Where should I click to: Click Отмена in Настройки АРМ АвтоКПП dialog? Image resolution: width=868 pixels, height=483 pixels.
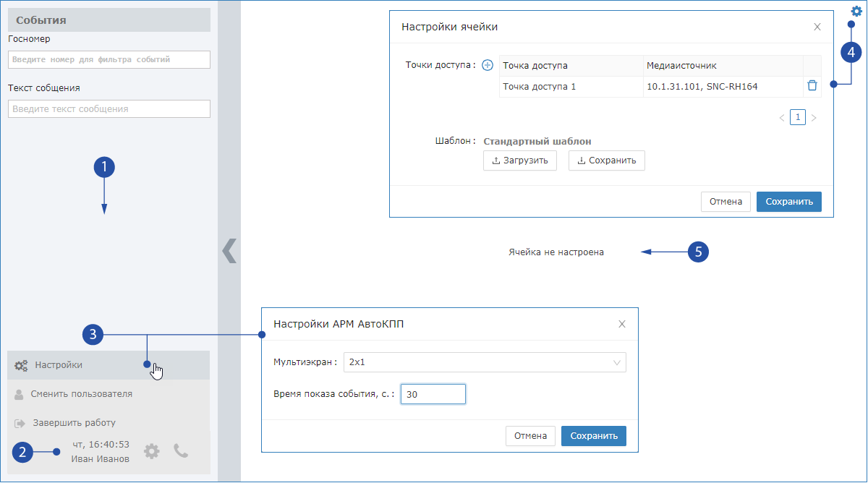point(530,436)
